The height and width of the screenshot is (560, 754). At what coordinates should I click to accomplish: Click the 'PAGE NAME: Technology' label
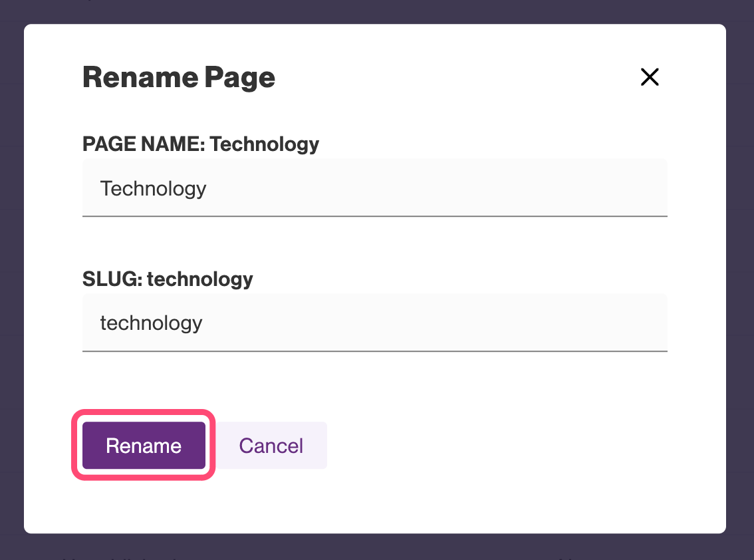[200, 144]
